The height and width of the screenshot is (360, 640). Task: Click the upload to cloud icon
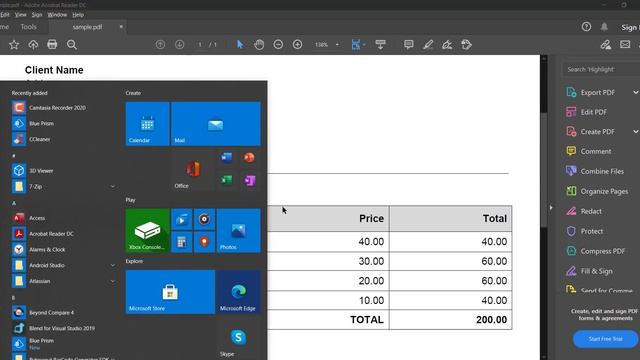click(x=33, y=44)
